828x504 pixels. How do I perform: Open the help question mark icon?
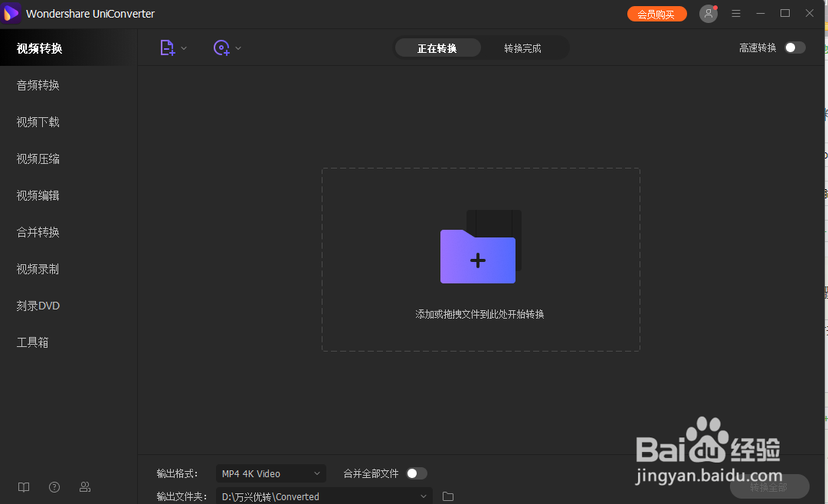tap(54, 487)
